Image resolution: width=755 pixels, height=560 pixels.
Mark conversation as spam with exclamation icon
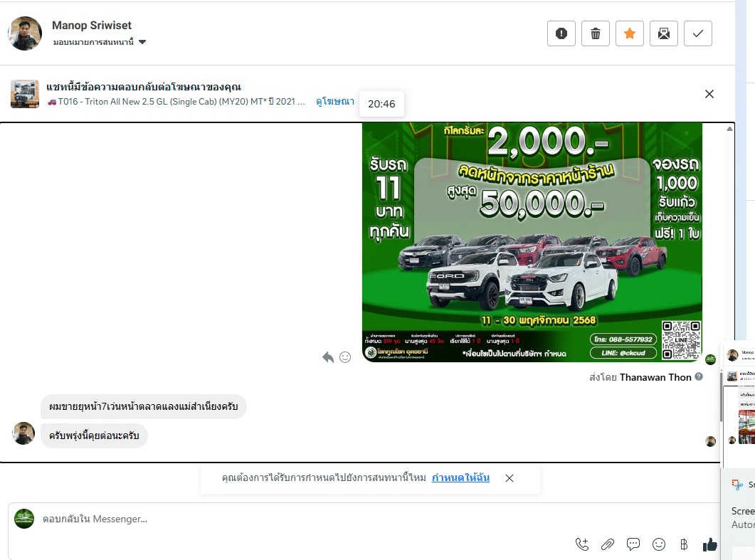click(x=561, y=33)
